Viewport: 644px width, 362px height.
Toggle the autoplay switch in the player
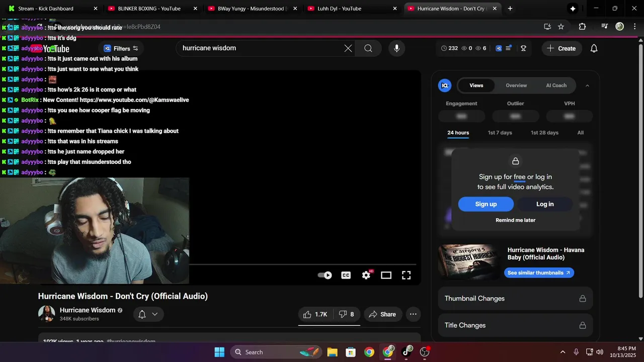(x=325, y=275)
